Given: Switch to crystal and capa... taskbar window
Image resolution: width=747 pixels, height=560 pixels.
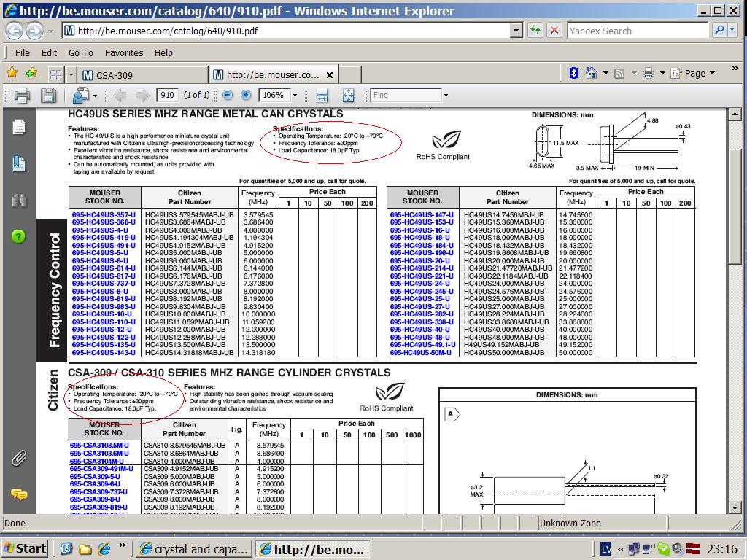Looking at the screenshot, I should click(194, 549).
